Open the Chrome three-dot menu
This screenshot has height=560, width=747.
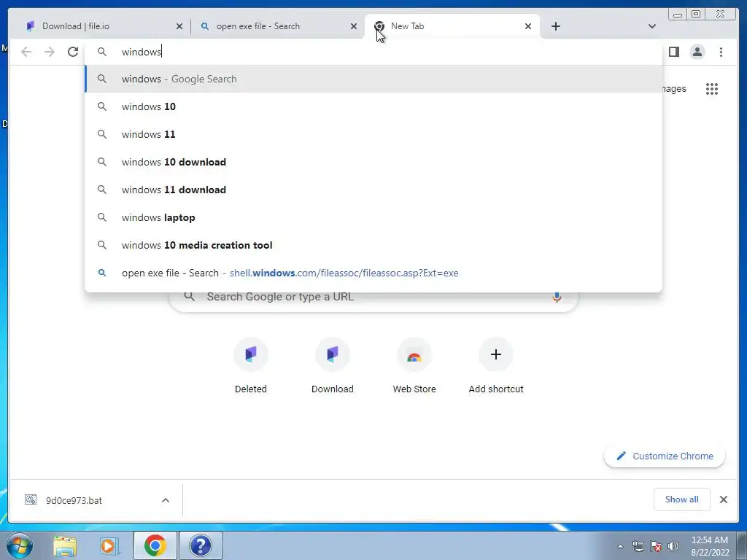click(x=721, y=52)
